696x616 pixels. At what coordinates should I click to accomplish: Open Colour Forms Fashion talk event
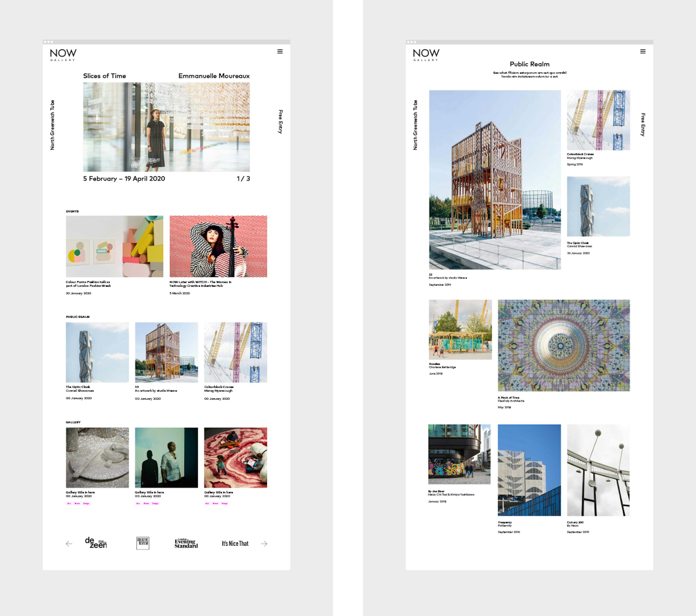point(114,246)
